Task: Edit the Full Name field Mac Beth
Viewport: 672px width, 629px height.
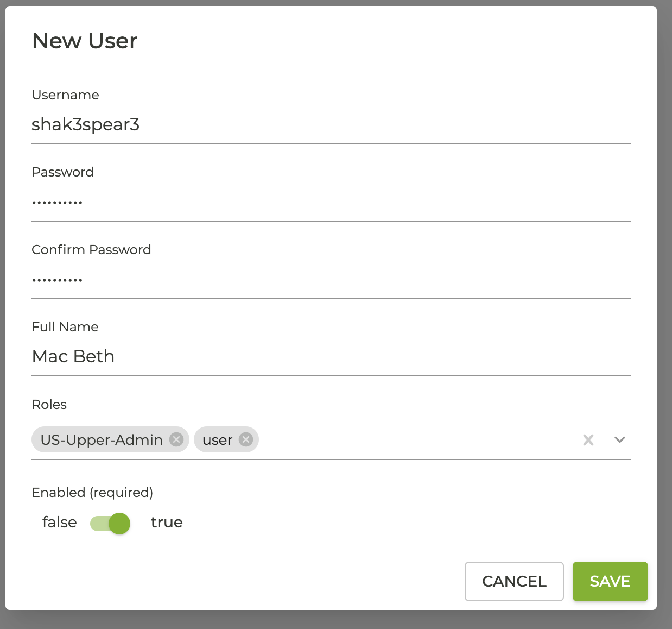Action: pyautogui.click(x=330, y=357)
